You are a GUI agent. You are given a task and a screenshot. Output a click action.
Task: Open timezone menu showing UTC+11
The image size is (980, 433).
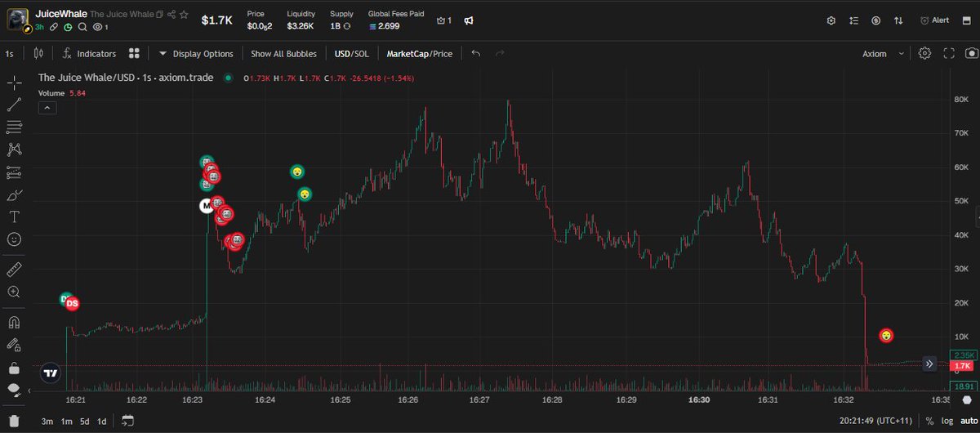click(x=874, y=422)
